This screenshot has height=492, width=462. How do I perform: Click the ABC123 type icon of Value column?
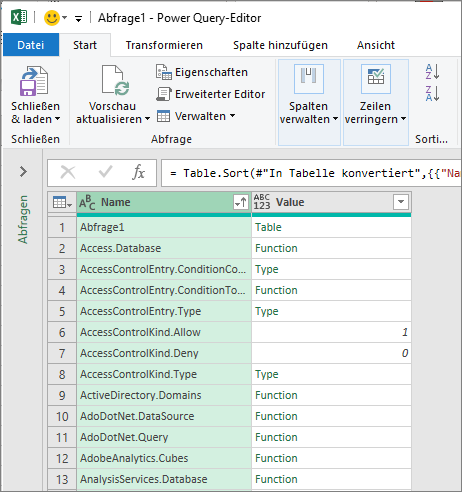click(x=262, y=202)
